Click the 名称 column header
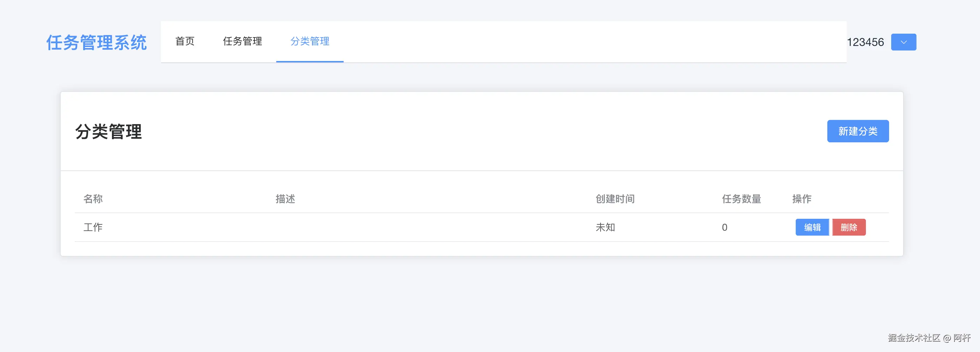 (93, 199)
